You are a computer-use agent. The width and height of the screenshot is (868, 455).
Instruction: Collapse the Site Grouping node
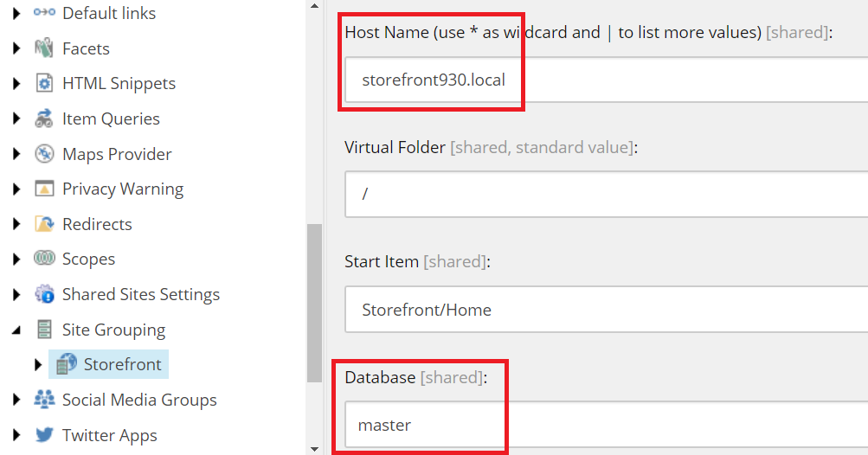coord(16,330)
